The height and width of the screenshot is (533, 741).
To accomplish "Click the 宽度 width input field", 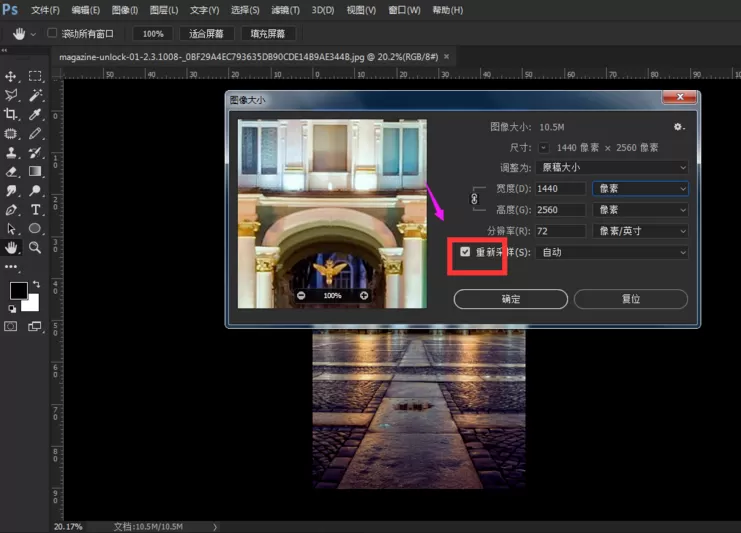I will [560, 189].
